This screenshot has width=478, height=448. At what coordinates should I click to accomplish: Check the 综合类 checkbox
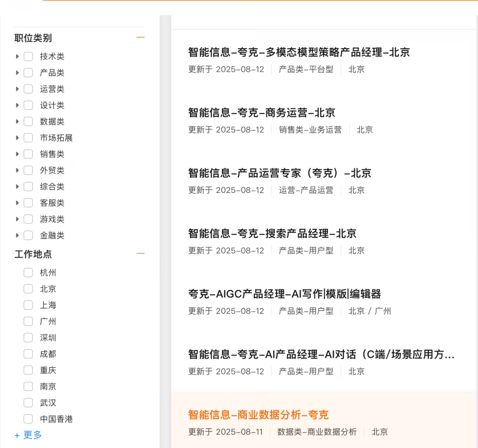28,186
